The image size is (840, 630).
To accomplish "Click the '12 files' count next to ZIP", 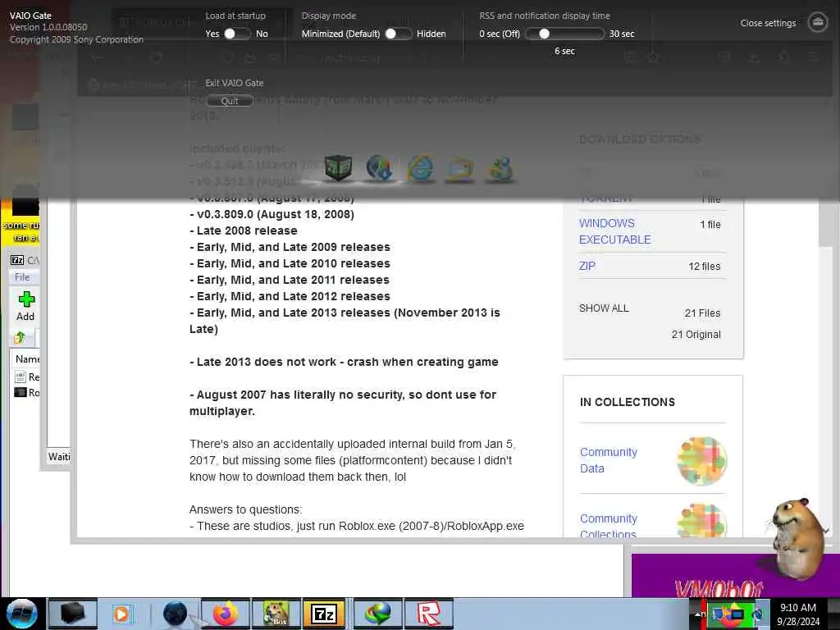I will click(x=705, y=267).
